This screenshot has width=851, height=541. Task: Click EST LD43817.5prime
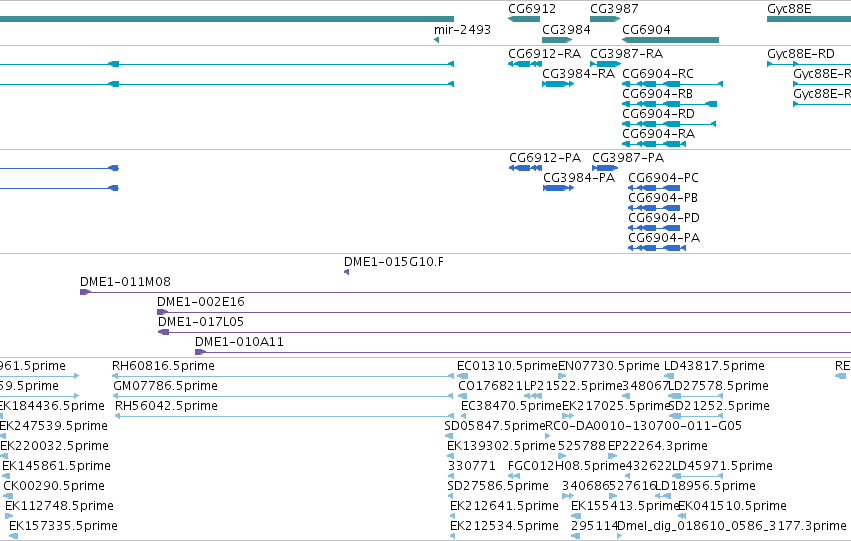click(x=714, y=366)
